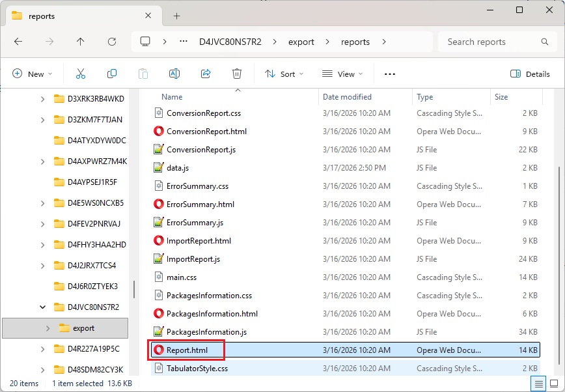This screenshot has width=565, height=392.
Task: Click the Delete trash icon
Action: [x=237, y=74]
